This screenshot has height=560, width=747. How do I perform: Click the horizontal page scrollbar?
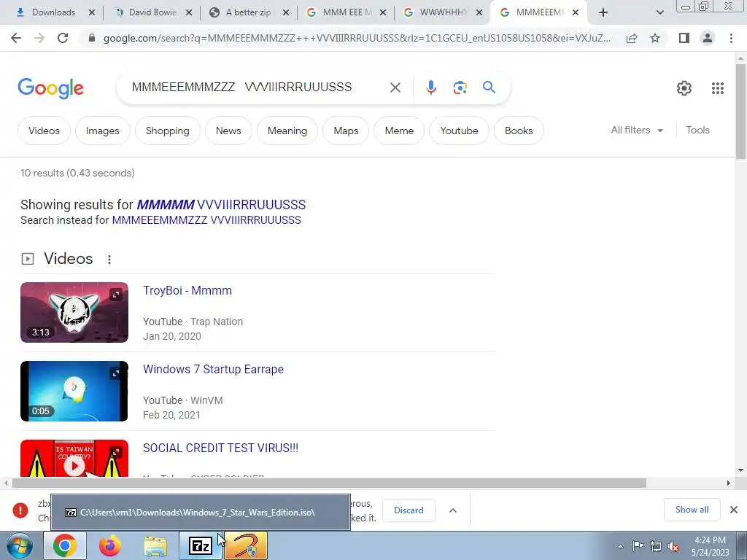click(329, 483)
